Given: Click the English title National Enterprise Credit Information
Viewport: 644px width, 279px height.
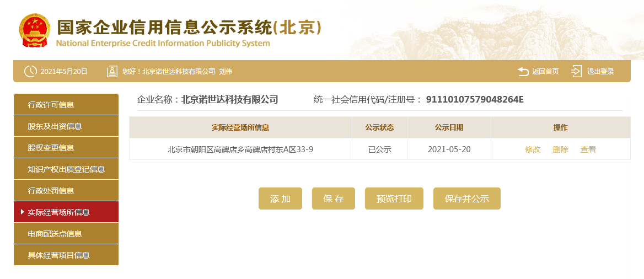Looking at the screenshot, I should click(x=163, y=43).
